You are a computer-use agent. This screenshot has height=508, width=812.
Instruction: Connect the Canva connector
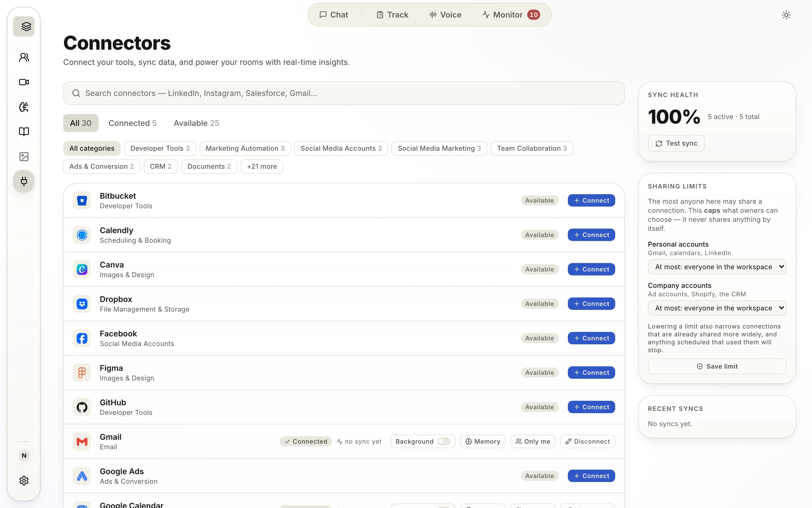591,270
